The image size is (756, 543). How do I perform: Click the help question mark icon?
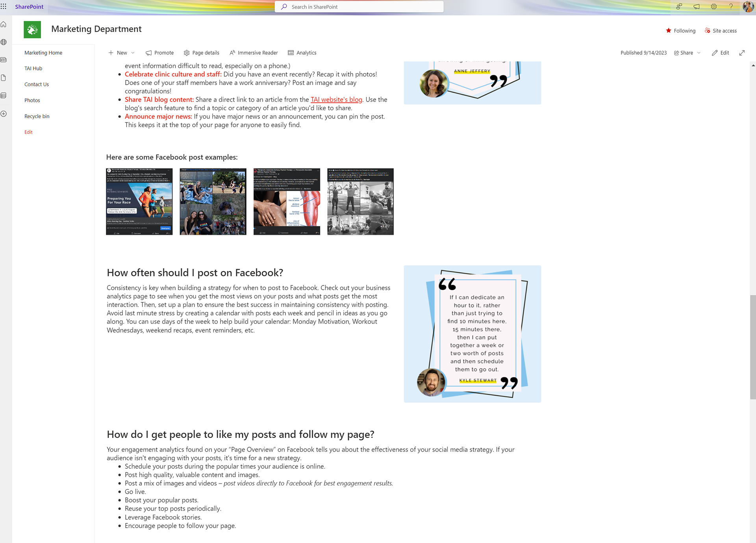[731, 7]
